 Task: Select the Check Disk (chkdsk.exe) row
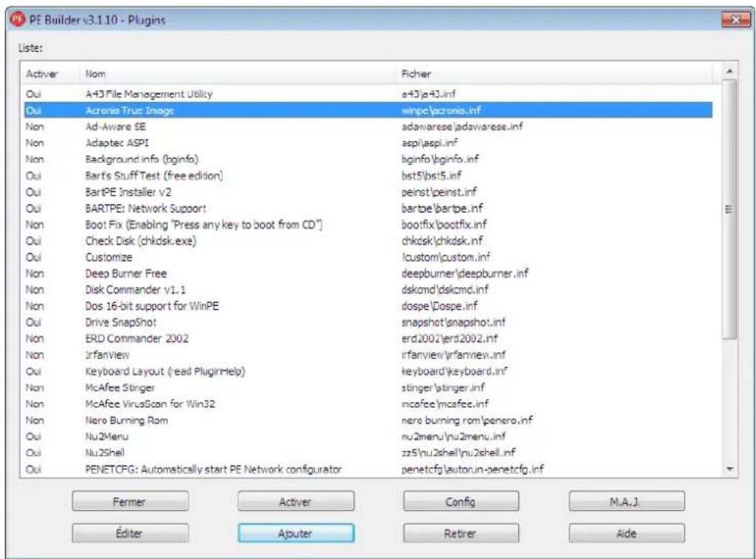pos(368,241)
